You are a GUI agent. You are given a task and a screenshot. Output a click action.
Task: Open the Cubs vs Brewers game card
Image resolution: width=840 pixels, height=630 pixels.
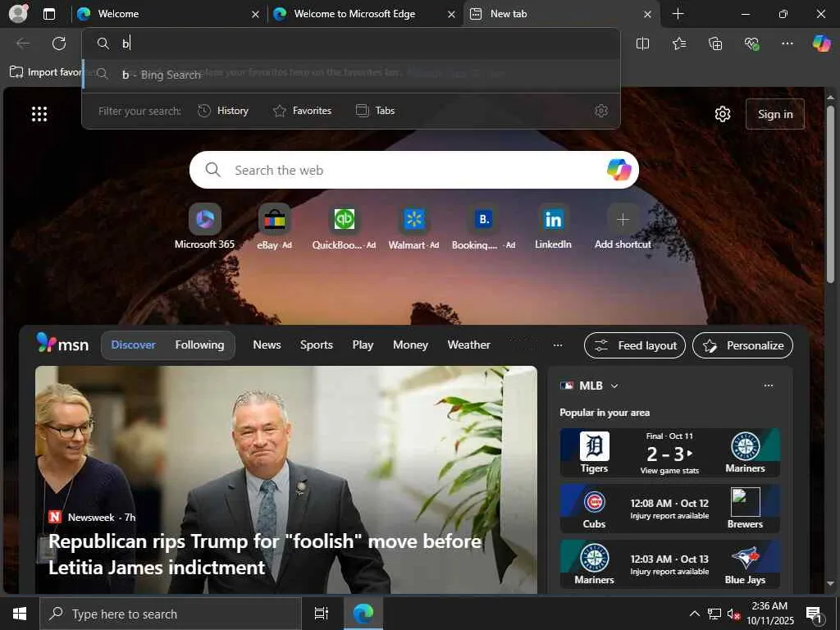[x=669, y=509]
